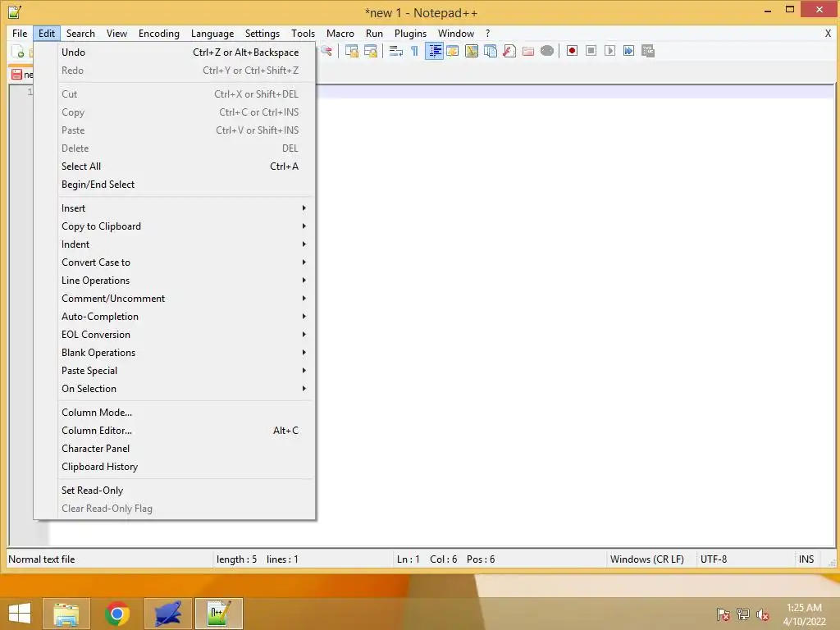The width and height of the screenshot is (840, 630).
Task: Choose Undo from the Edit menu
Action: tap(185, 52)
